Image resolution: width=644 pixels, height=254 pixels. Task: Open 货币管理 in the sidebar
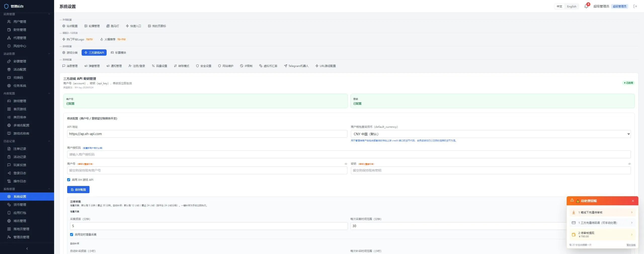[x=27, y=205]
